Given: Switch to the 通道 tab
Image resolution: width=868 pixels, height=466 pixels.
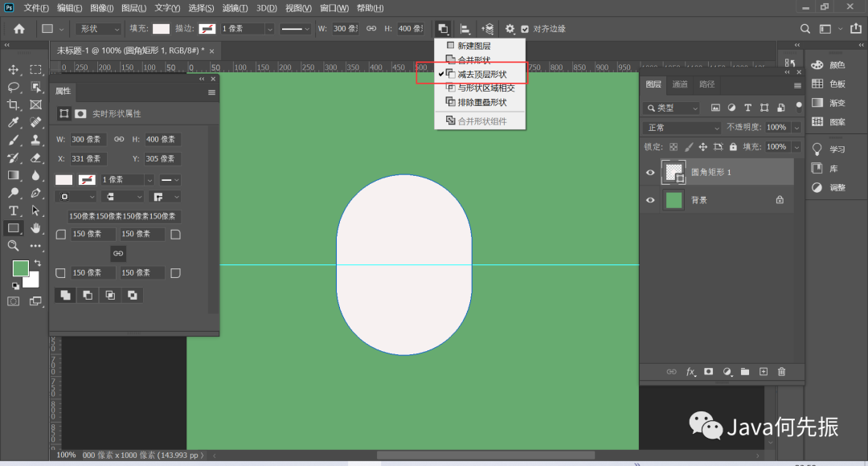Looking at the screenshot, I should (680, 84).
